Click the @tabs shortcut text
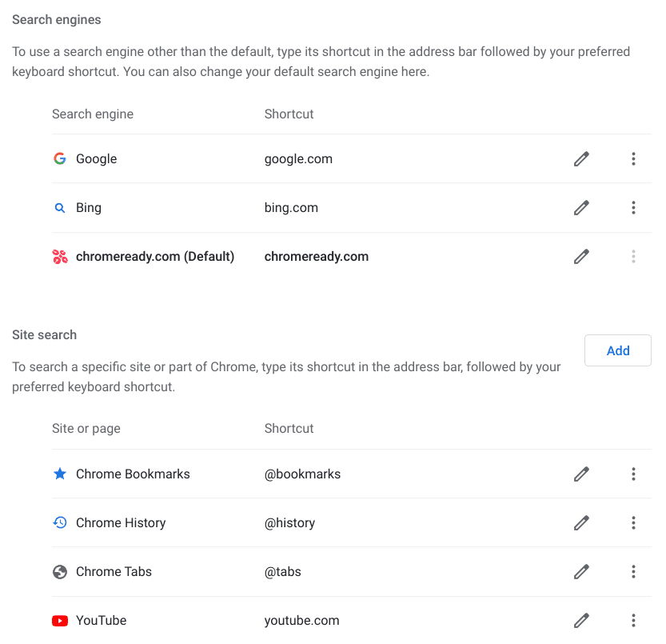 pos(282,572)
